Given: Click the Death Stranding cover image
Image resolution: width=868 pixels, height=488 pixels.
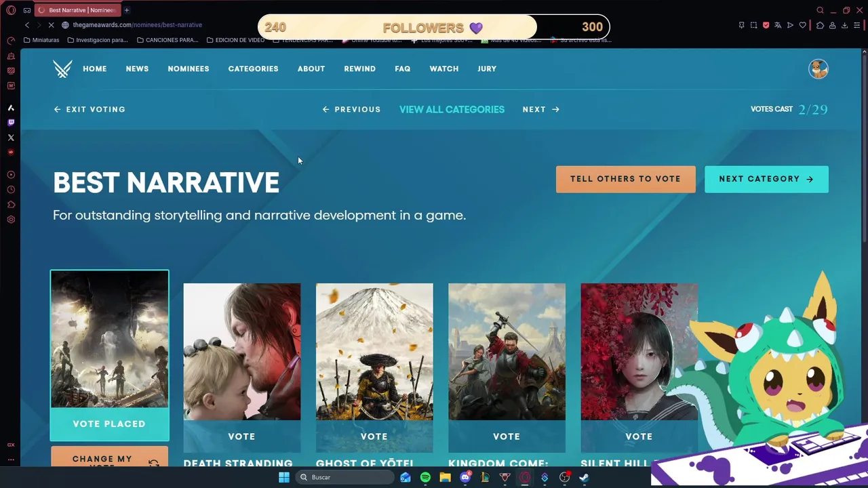Looking at the screenshot, I should (x=242, y=352).
